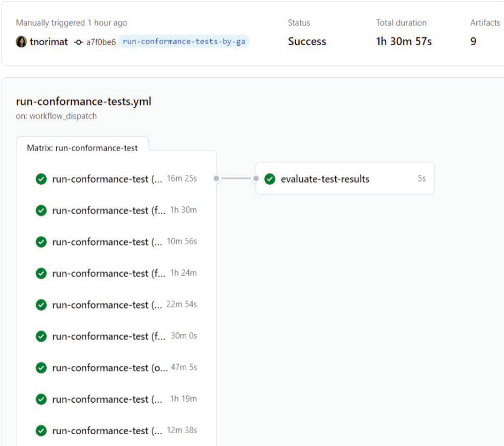This screenshot has width=504, height=446.
Task: Open the run-conformance-tests-by-ga branch label
Action: pyautogui.click(x=184, y=42)
